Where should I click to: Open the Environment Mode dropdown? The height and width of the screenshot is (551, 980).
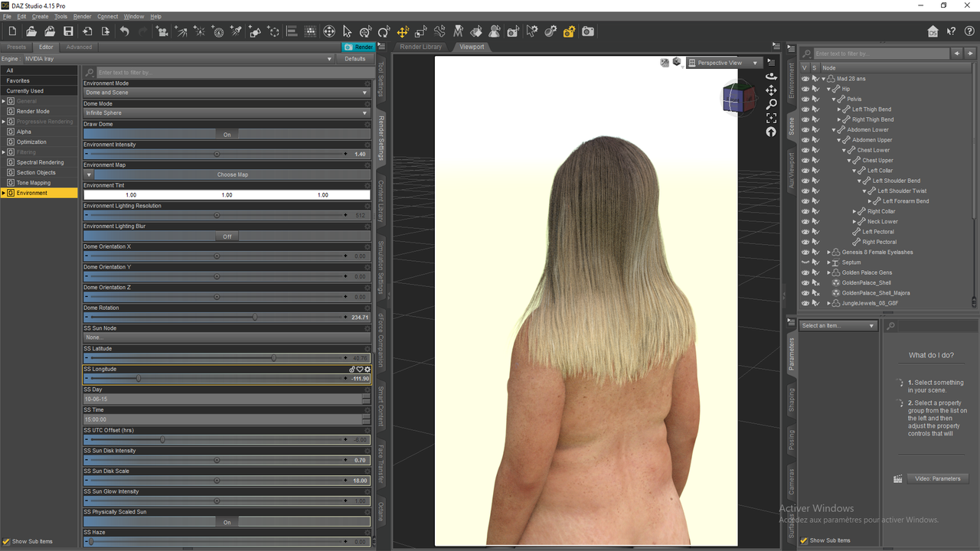227,93
